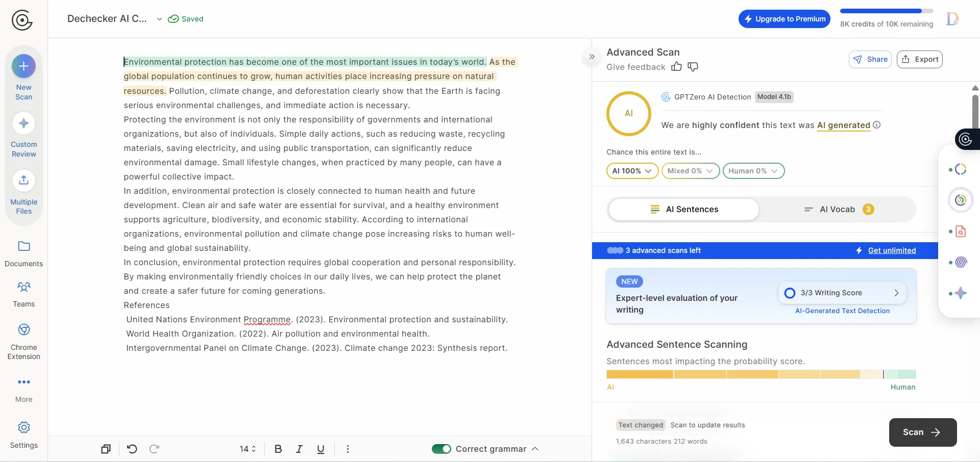Switch to the AI Vocab tab
Image resolution: width=980 pixels, height=462 pixels.
tap(838, 209)
